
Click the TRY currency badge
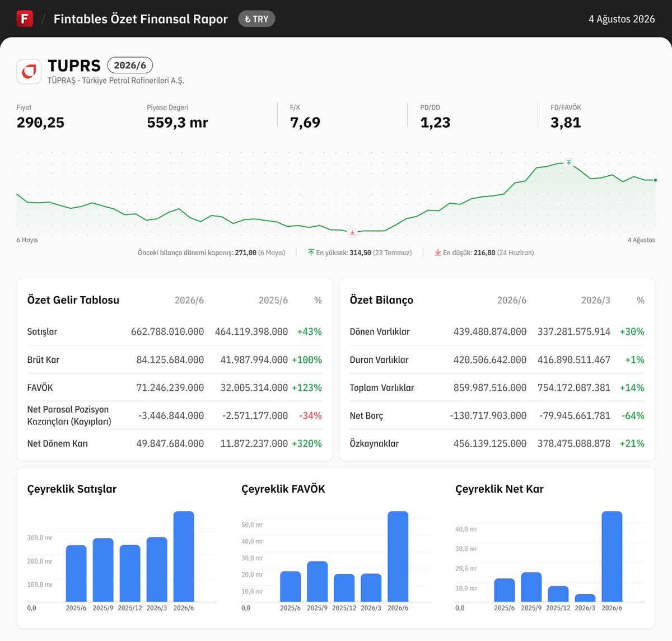coord(256,19)
